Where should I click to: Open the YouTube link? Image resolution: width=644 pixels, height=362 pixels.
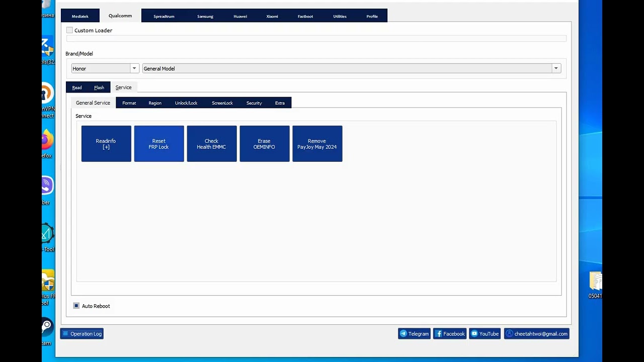point(485,334)
